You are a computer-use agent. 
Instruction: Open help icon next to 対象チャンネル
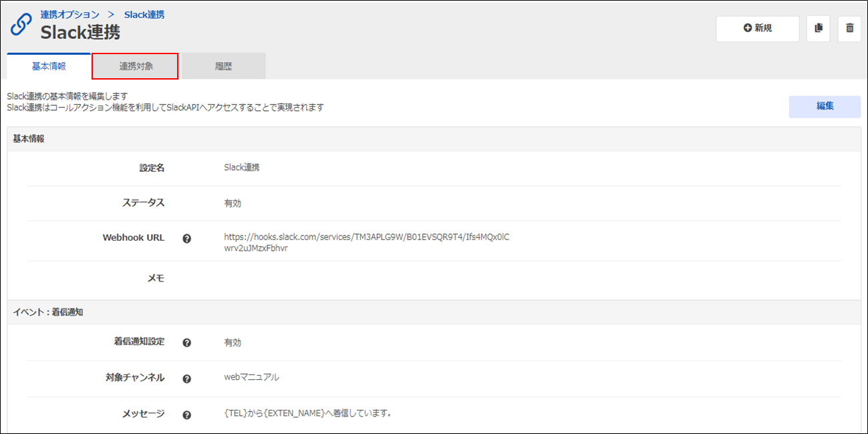(187, 378)
